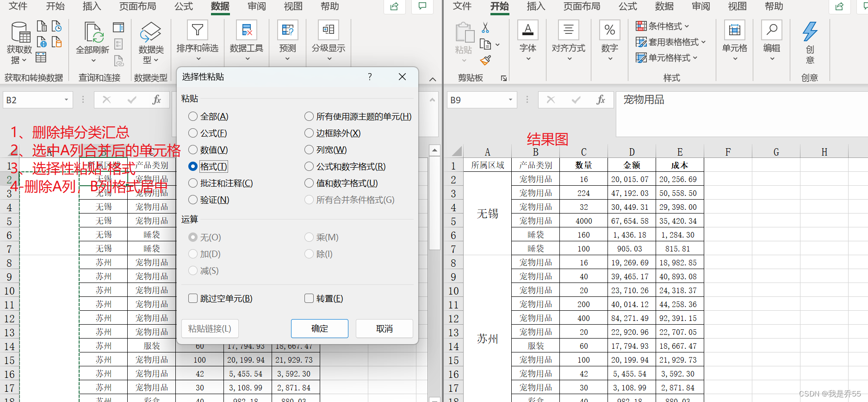Click the Ideas (创意) lightning icon
Screen dimensions: 868x402
point(810,31)
